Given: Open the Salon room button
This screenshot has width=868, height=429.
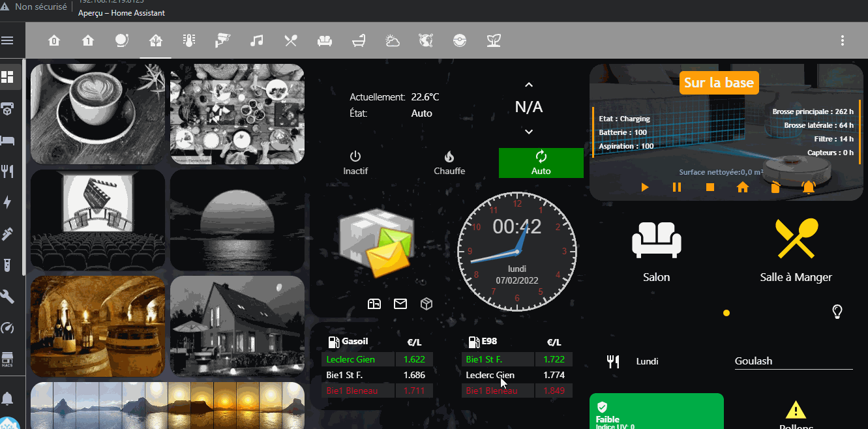Looking at the screenshot, I should point(657,252).
